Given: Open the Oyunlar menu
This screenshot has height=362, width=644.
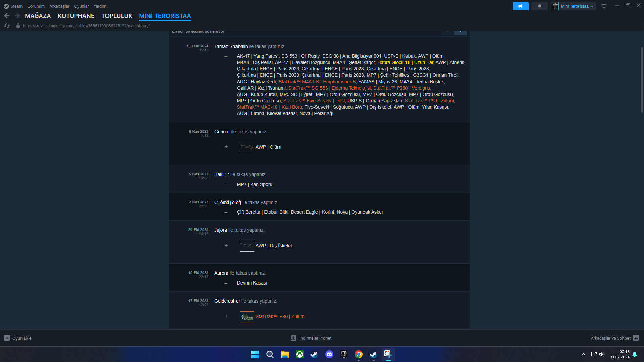Looking at the screenshot, I should [x=82, y=6].
